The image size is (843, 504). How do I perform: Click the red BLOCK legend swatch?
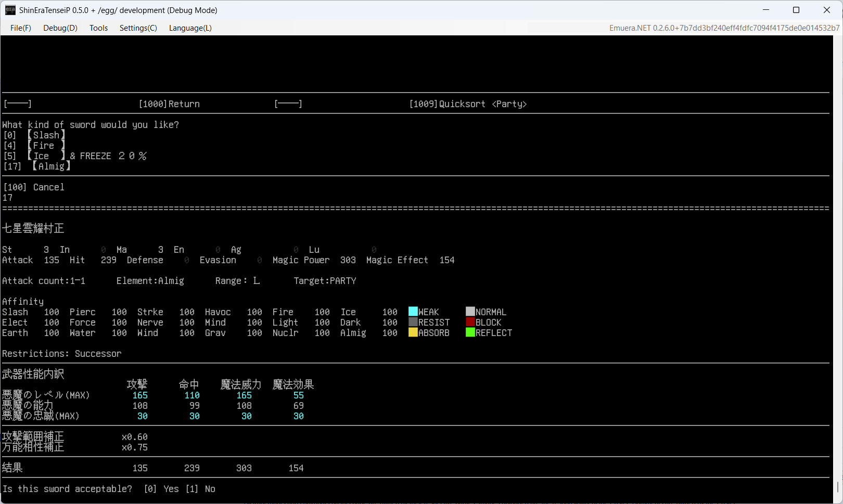coord(470,322)
